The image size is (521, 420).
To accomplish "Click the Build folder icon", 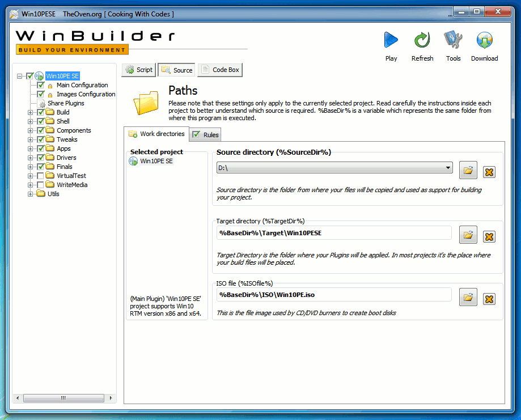I will (50, 112).
